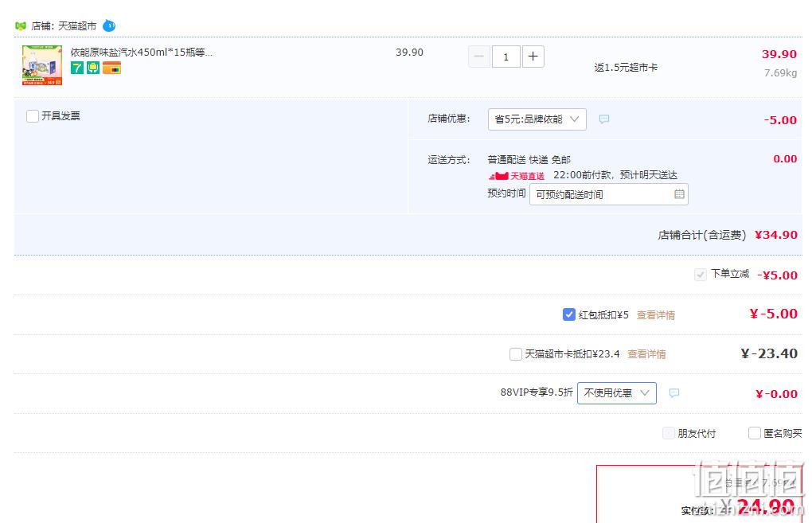Click the 普通配送 快递 免邮 shipping text
This screenshot has height=523, width=812.
pyautogui.click(x=529, y=159)
